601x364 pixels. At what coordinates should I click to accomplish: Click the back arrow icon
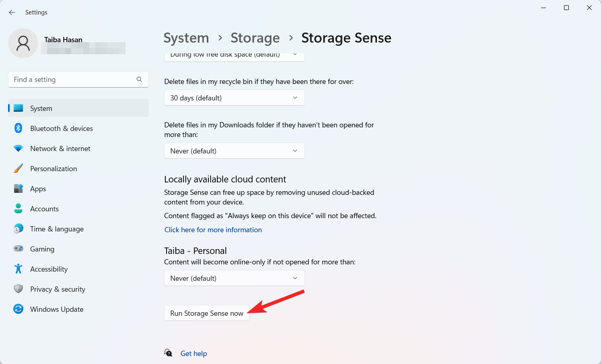[x=12, y=12]
